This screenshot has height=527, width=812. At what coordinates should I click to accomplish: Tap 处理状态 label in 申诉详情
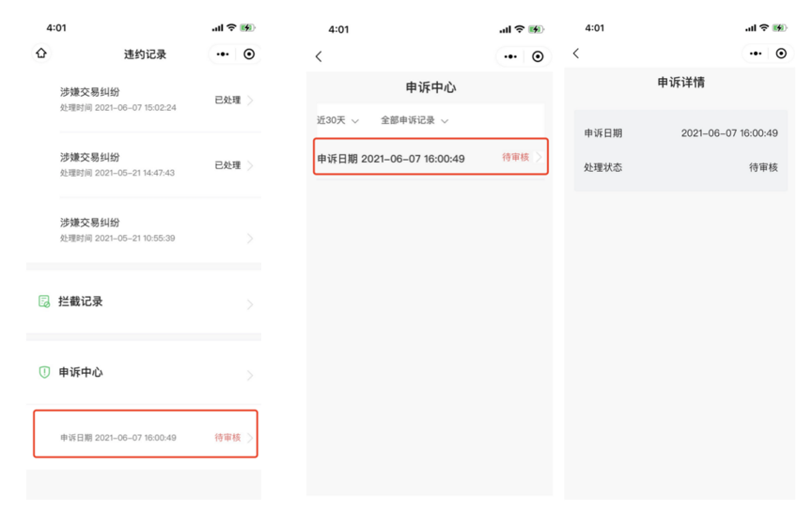point(603,167)
